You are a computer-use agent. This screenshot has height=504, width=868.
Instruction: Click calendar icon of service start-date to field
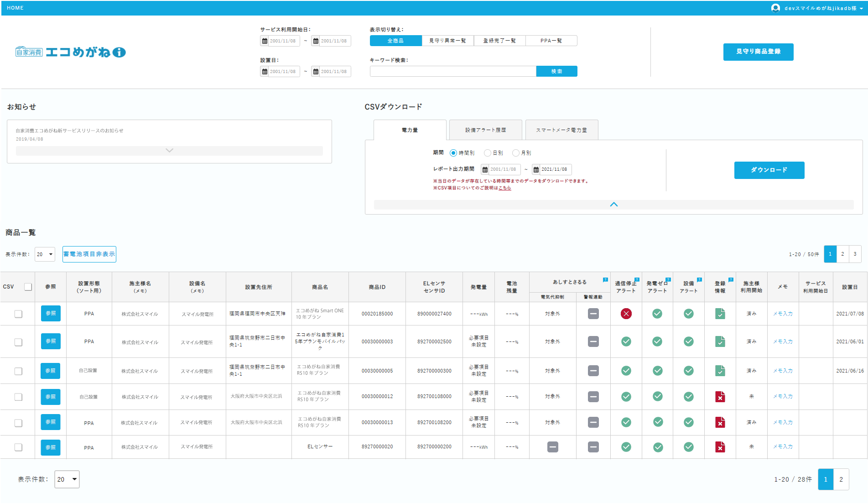click(316, 41)
